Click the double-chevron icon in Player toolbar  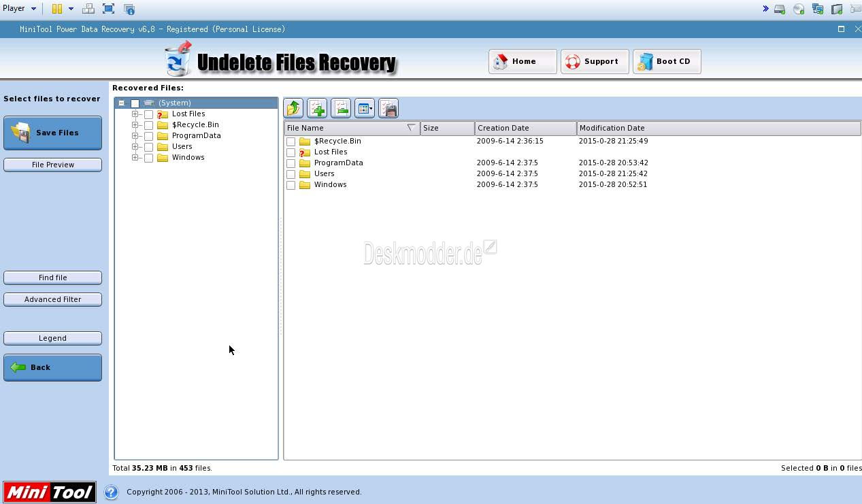click(x=765, y=9)
